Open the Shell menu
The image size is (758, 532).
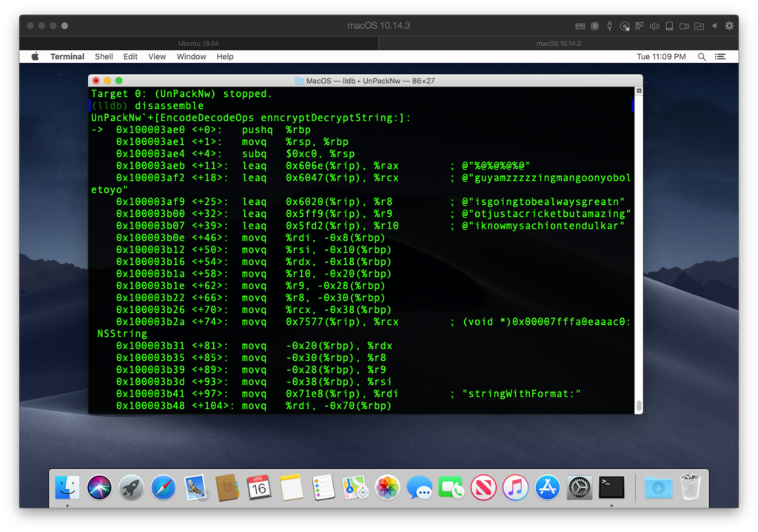[x=104, y=56]
